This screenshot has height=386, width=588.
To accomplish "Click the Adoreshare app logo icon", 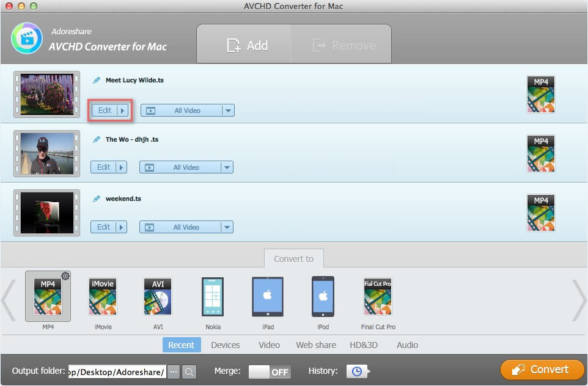I will pyautogui.click(x=27, y=38).
